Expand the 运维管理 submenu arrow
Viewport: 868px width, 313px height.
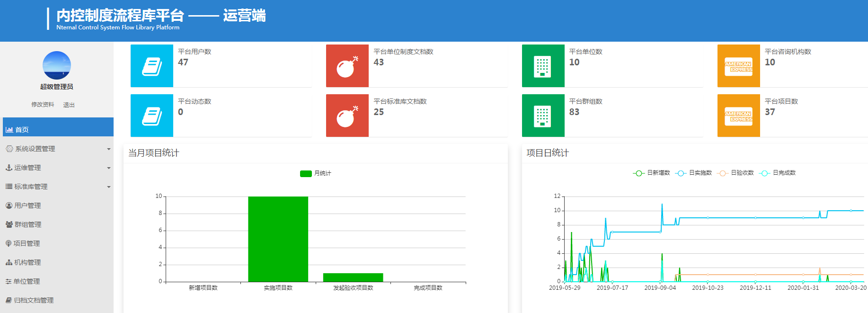tap(108, 168)
